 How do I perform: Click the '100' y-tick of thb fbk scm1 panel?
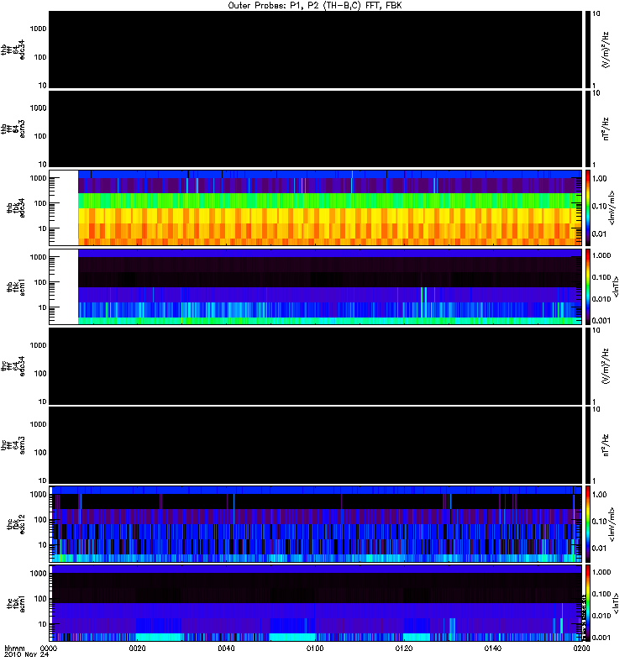click(40, 282)
